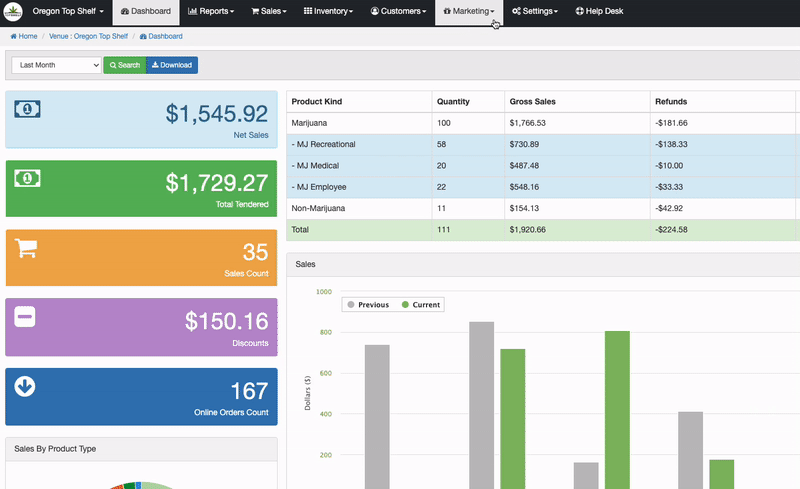Select the - MJ Recreational row label
Screen dimensions: 800x489
click(x=323, y=144)
